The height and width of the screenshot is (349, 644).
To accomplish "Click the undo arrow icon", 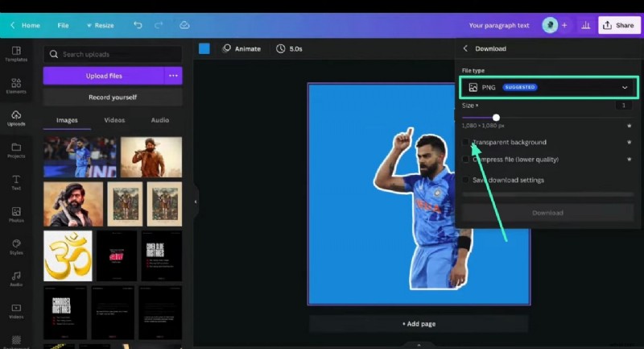I will pyautogui.click(x=138, y=25).
